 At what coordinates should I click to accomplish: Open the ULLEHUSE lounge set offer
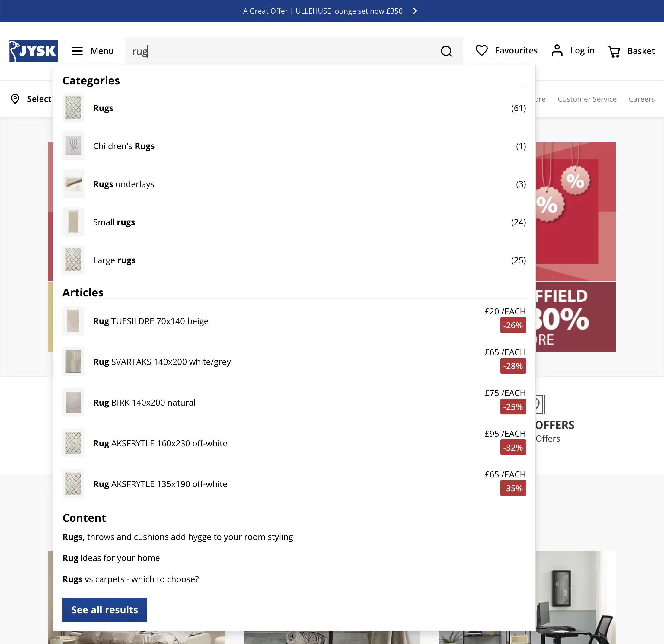coord(323,11)
